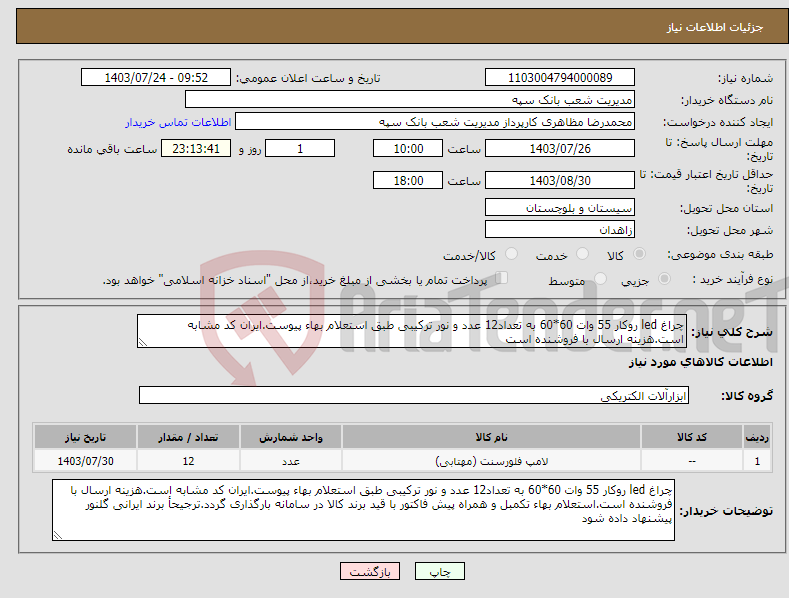
Task: Open the اطلاعات تماس خریدار link
Action: pyautogui.click(x=178, y=122)
